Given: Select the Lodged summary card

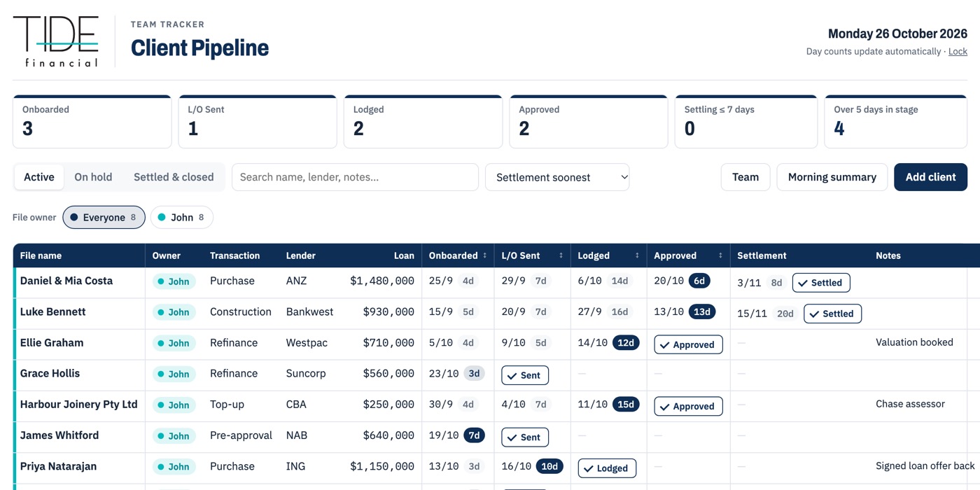Looking at the screenshot, I should (x=423, y=122).
